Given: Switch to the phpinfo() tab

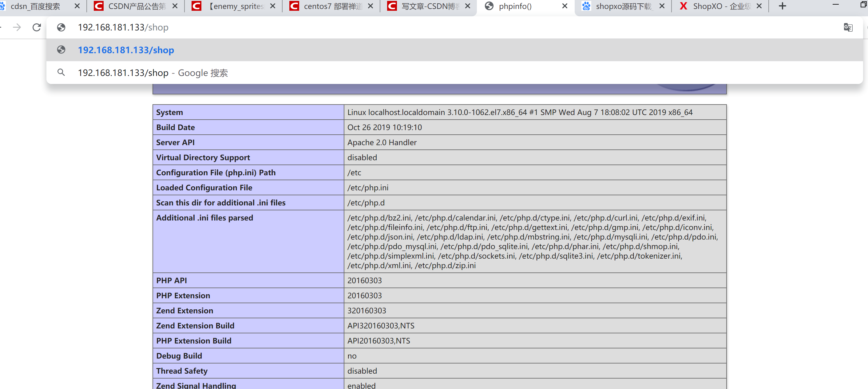Looking at the screenshot, I should point(516,6).
